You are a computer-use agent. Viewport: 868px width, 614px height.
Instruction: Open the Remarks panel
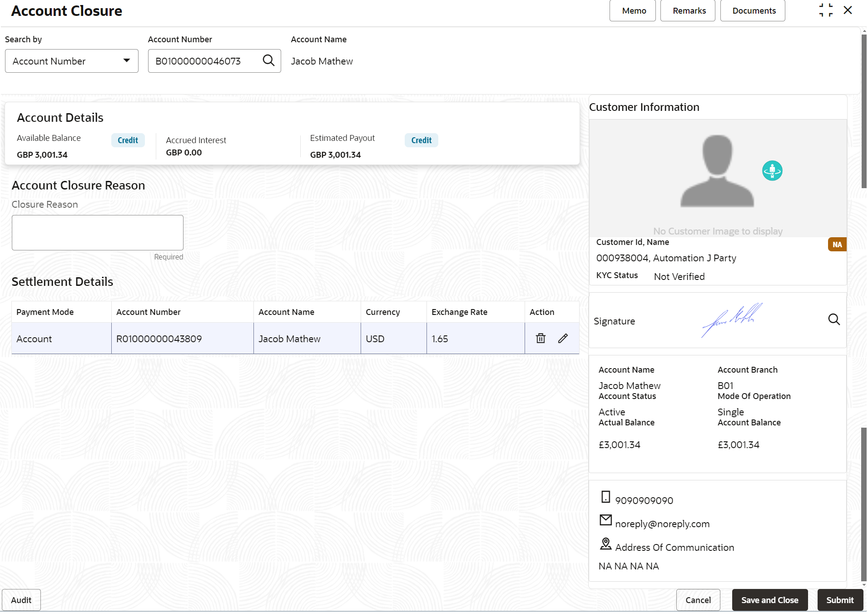[688, 10]
